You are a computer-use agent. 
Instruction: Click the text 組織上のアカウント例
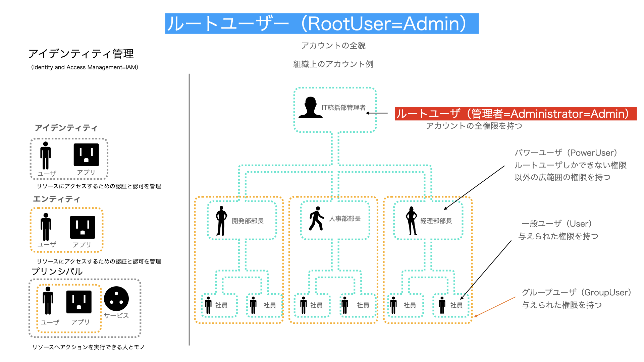click(x=333, y=64)
